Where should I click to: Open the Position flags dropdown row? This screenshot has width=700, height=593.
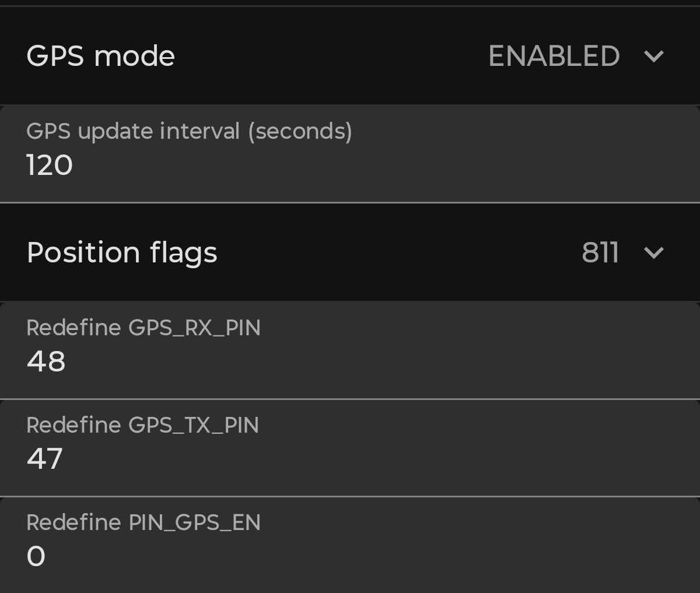coord(350,252)
